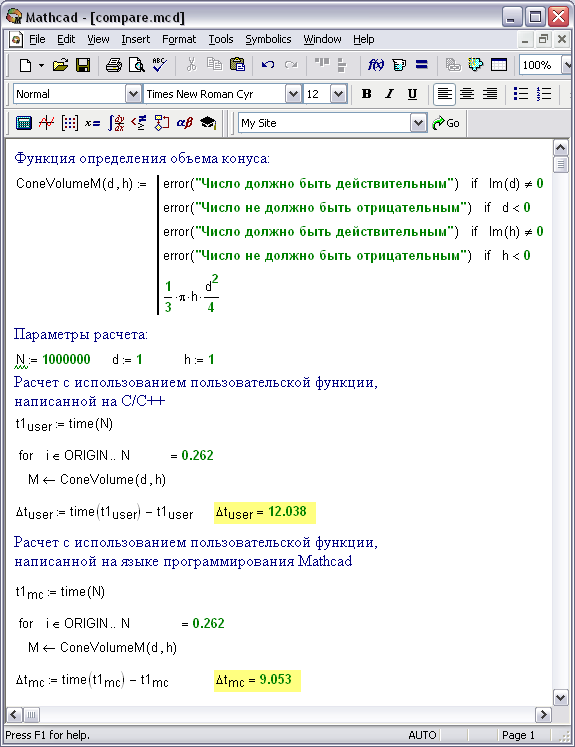Redo the last undone action
Image resolution: width=575 pixels, height=747 pixels.
291,65
